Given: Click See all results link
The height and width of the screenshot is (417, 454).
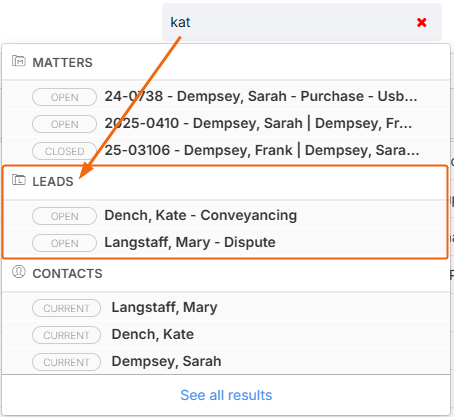Looking at the screenshot, I should [x=226, y=395].
